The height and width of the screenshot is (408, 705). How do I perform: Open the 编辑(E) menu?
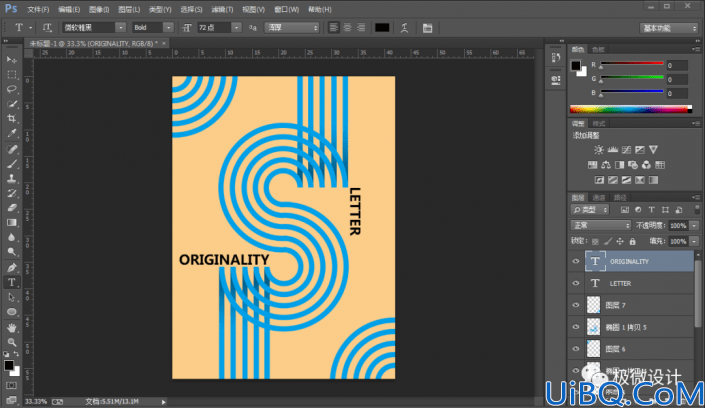pos(68,9)
